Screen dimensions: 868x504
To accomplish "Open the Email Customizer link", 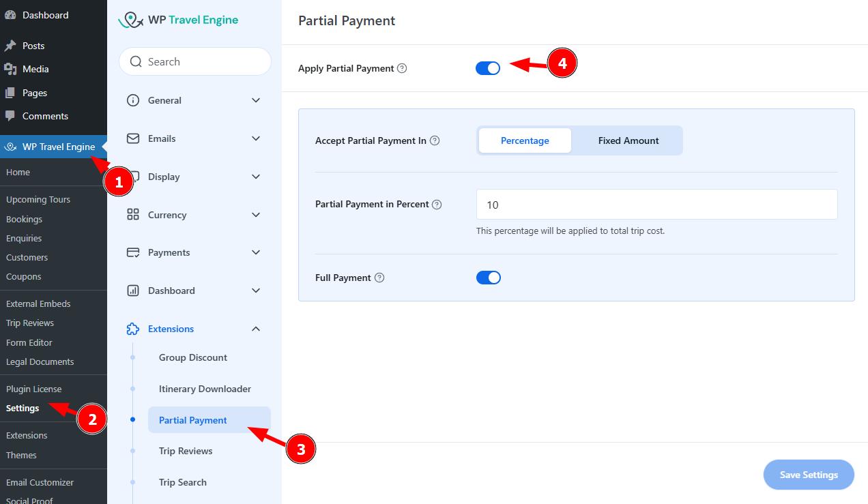I will [x=40, y=482].
